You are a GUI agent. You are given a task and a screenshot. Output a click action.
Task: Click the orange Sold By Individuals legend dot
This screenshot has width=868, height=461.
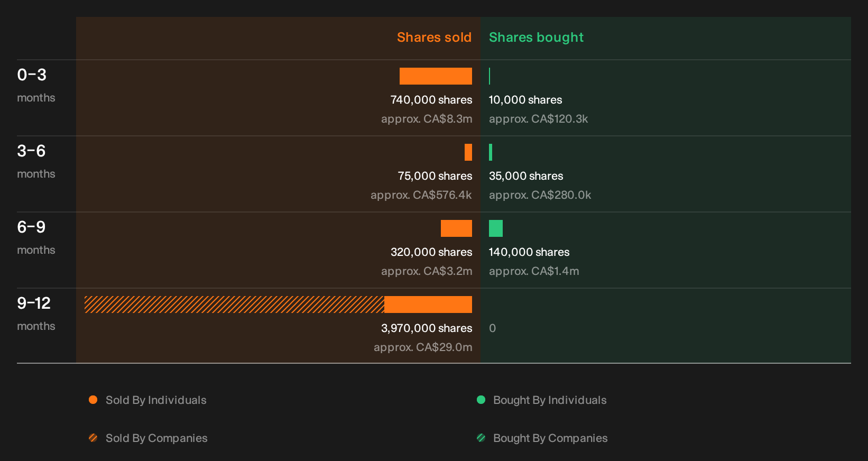(x=93, y=400)
